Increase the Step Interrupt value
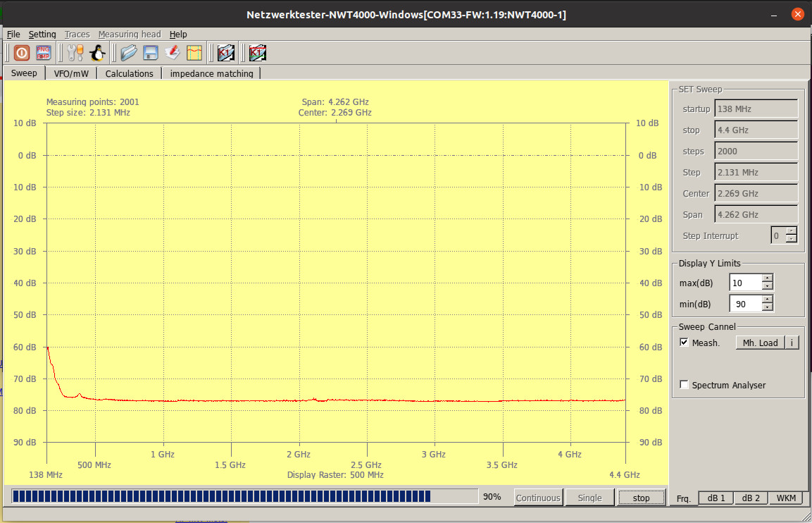This screenshot has width=812, height=523. click(792, 230)
